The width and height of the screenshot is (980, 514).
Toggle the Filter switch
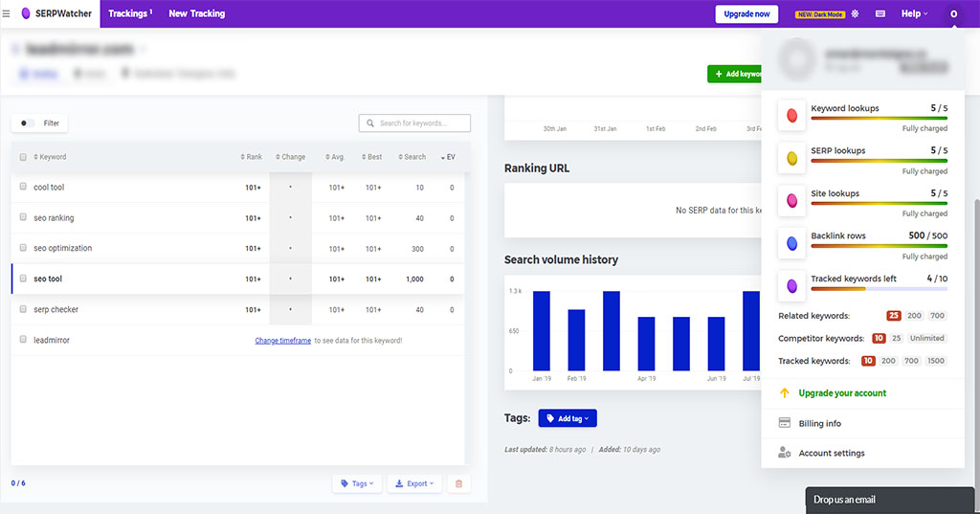[27, 123]
